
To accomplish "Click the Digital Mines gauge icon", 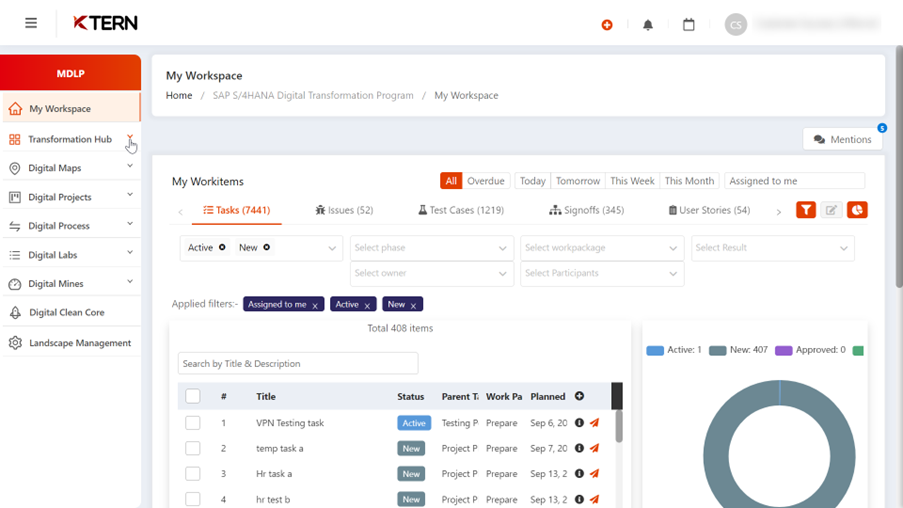I will [15, 284].
